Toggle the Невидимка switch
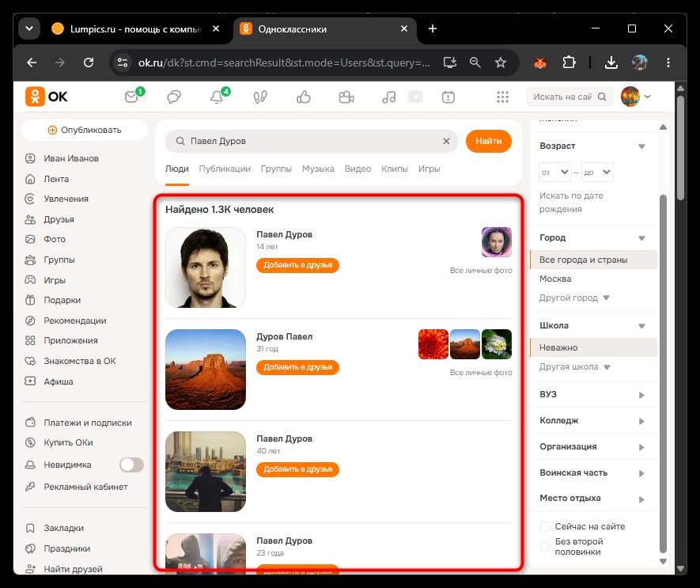Image resolution: width=700 pixels, height=588 pixels. 131,465
